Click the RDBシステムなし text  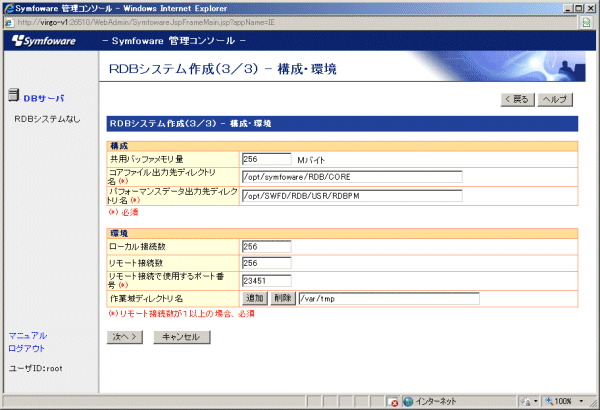(47, 119)
